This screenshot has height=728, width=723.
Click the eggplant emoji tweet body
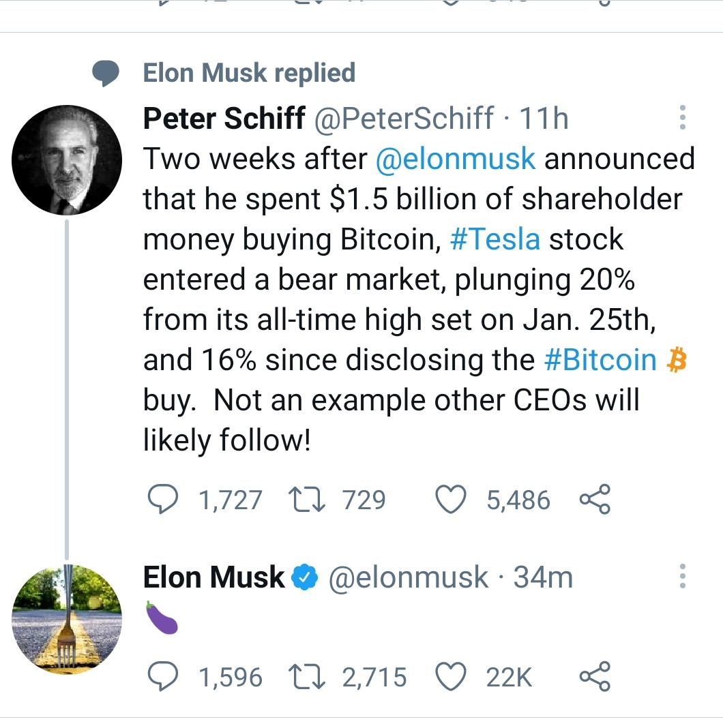[x=162, y=618]
